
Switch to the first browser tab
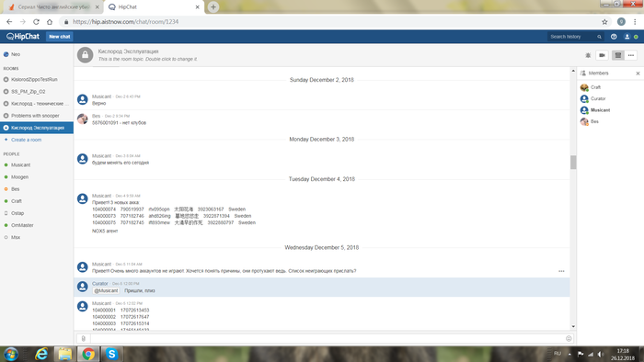coord(53,7)
